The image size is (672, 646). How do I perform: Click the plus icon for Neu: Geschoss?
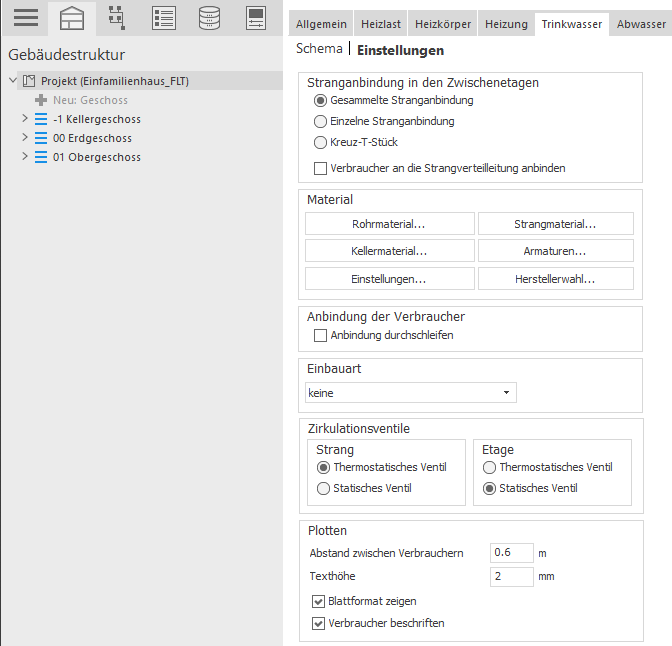coord(41,100)
